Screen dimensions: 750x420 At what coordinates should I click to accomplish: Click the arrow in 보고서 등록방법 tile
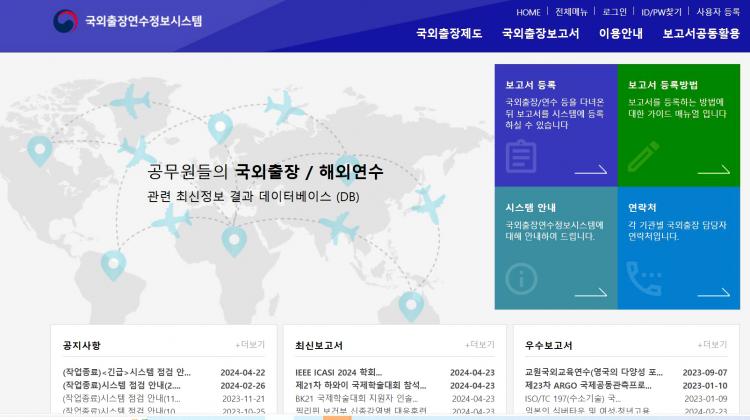714,169
